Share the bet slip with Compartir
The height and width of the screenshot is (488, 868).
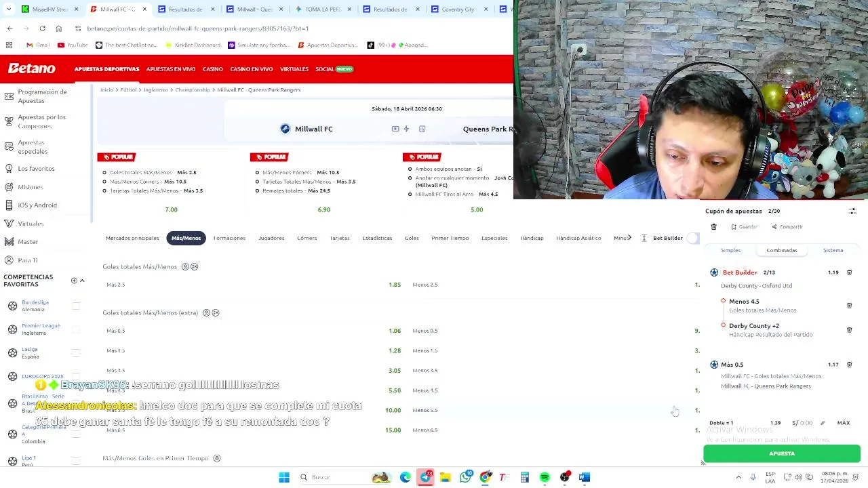click(787, 227)
